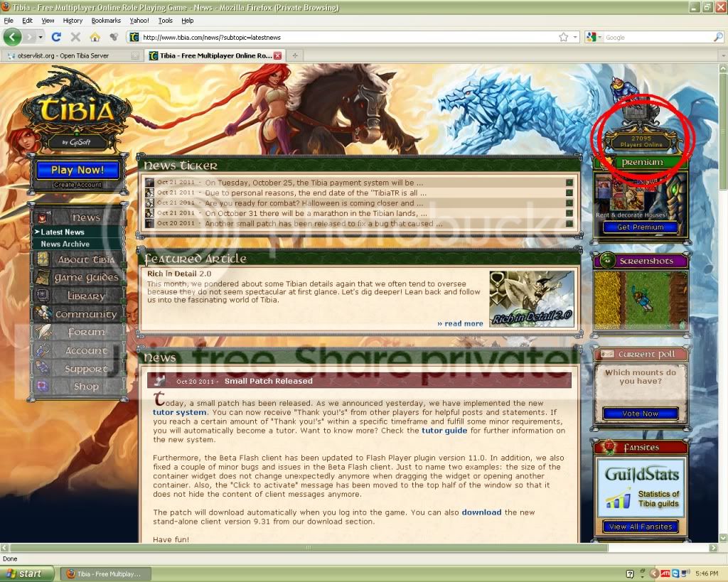Switch to the otservlist.org tab
The width and height of the screenshot is (728, 582).
point(72,55)
